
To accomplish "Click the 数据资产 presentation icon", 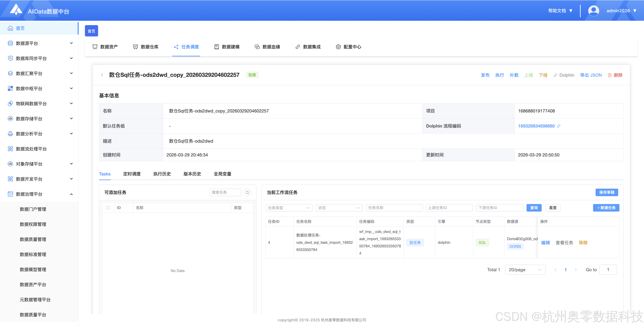I will click(95, 47).
